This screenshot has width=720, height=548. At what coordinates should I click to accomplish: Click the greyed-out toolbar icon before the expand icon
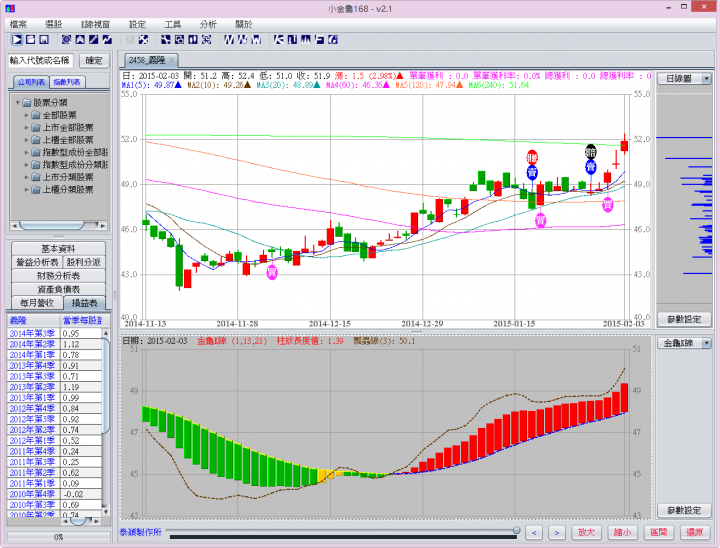tap(129, 40)
